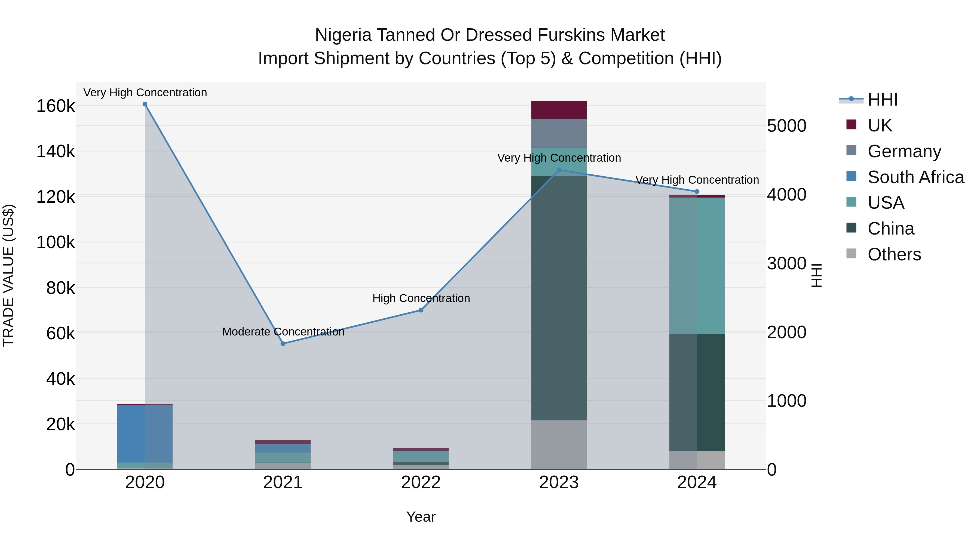Click the 2021 stacked bar

click(x=283, y=455)
